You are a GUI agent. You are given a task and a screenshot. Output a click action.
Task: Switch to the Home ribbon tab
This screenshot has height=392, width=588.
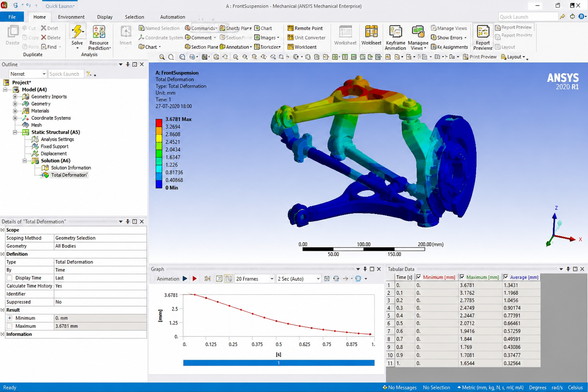(39, 17)
